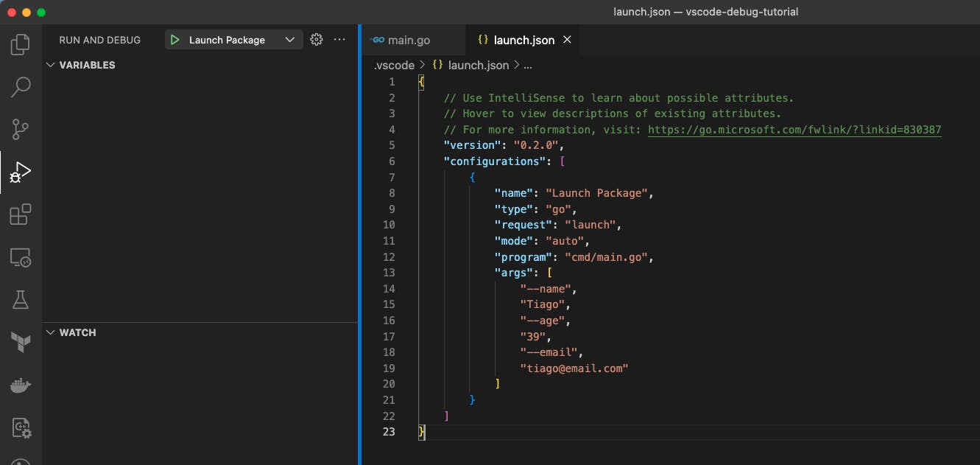Open the Docker extension view
Viewport: 980px width, 465px height.
[20, 384]
